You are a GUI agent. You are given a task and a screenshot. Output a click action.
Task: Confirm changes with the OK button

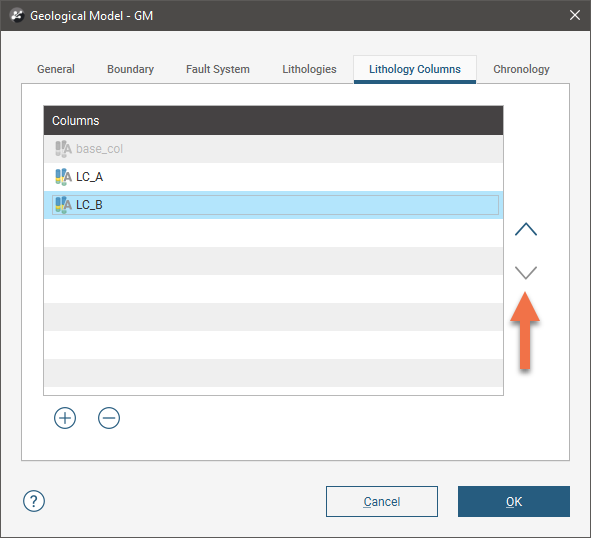click(514, 501)
